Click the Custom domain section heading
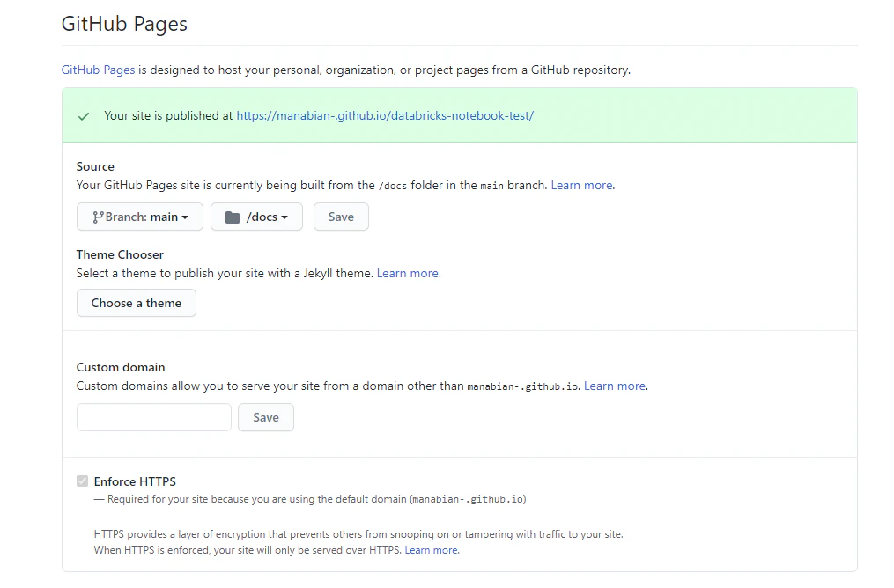The width and height of the screenshot is (894, 588). tap(121, 368)
